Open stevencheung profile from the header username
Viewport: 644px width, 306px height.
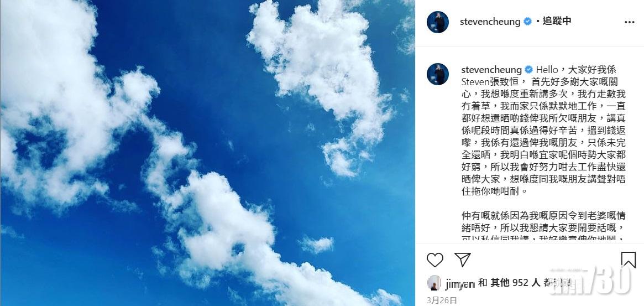[490, 22]
